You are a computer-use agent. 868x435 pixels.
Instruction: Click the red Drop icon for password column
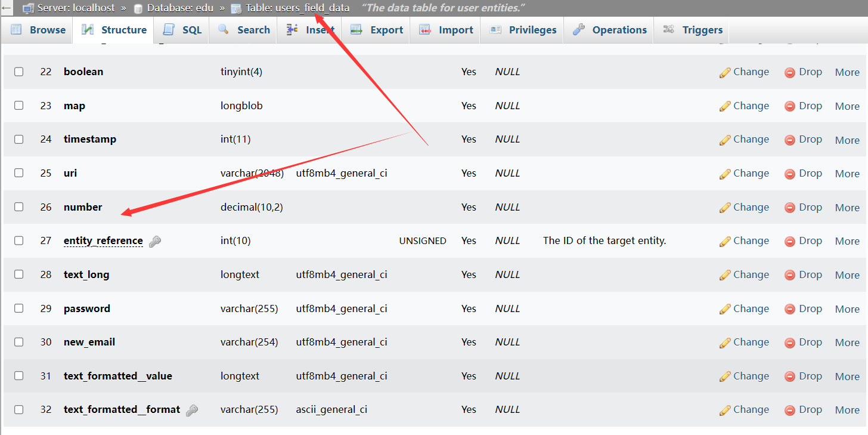(x=790, y=309)
